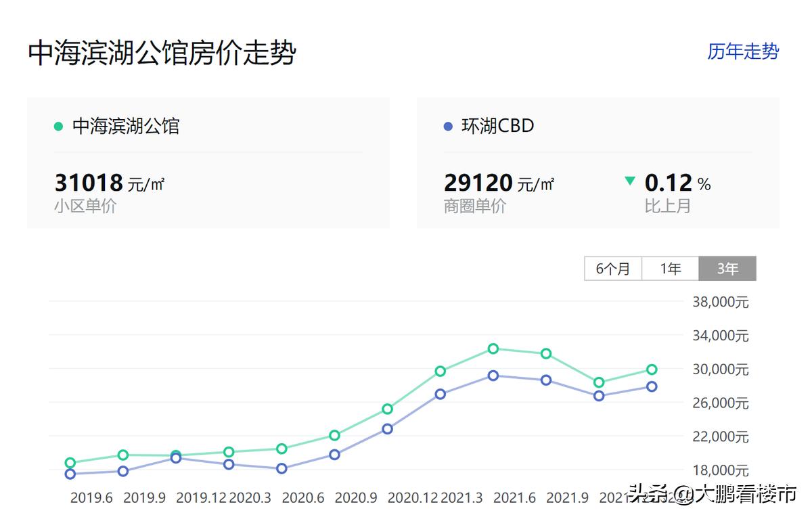Click the 商圈单价 caption

coord(475,206)
